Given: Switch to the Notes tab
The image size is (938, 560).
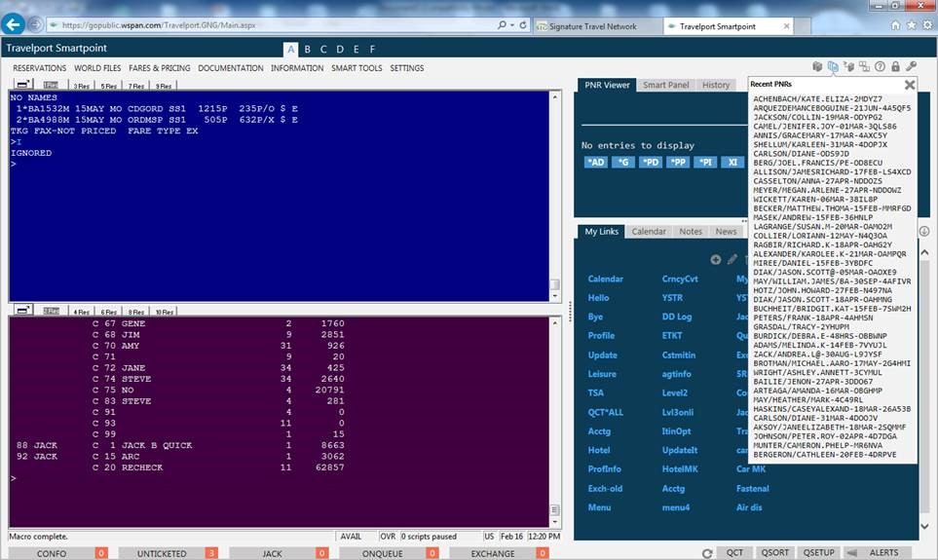Looking at the screenshot, I should [691, 232].
